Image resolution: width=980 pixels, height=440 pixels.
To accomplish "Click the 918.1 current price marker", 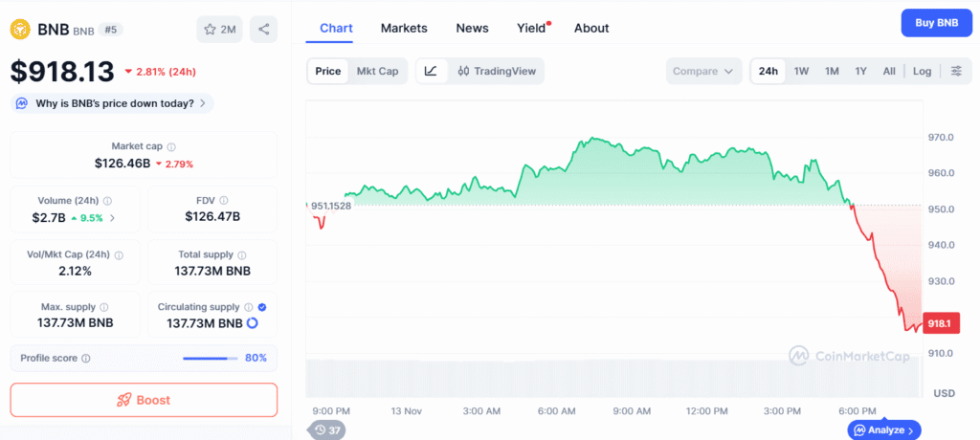I will 940,324.
